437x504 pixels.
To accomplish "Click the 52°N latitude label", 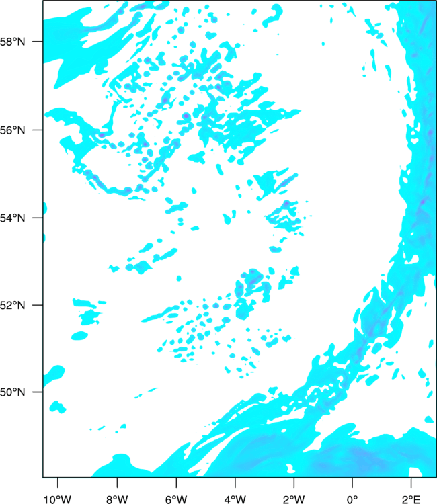I will (12, 305).
